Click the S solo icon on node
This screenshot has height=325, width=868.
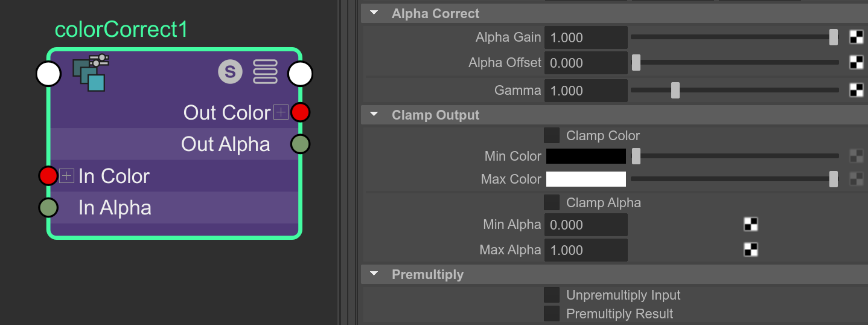230,72
